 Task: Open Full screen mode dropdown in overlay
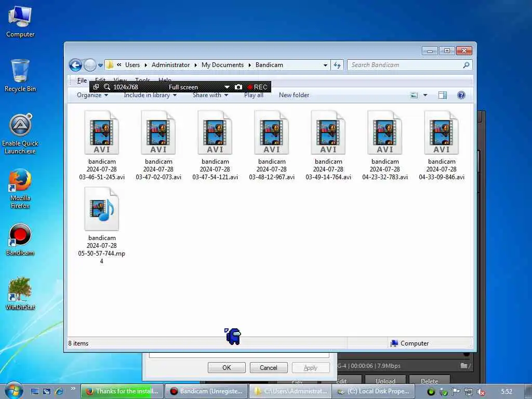(227, 87)
